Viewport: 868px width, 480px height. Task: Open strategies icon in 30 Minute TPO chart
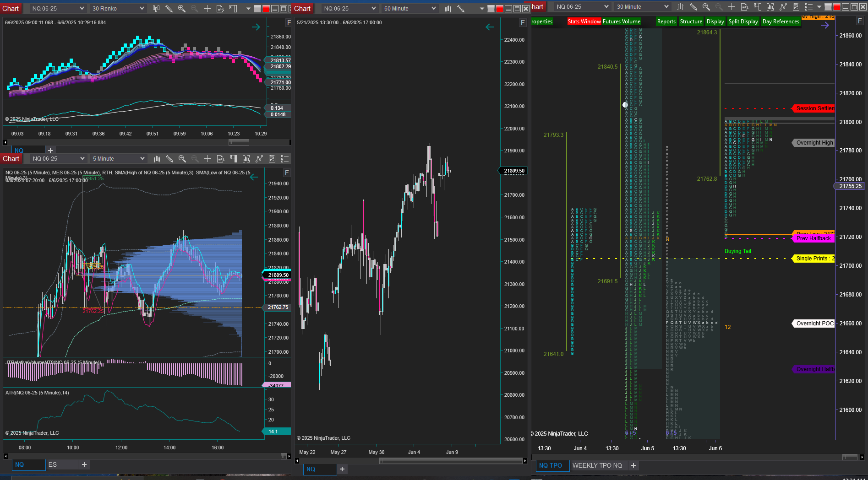coord(783,6)
